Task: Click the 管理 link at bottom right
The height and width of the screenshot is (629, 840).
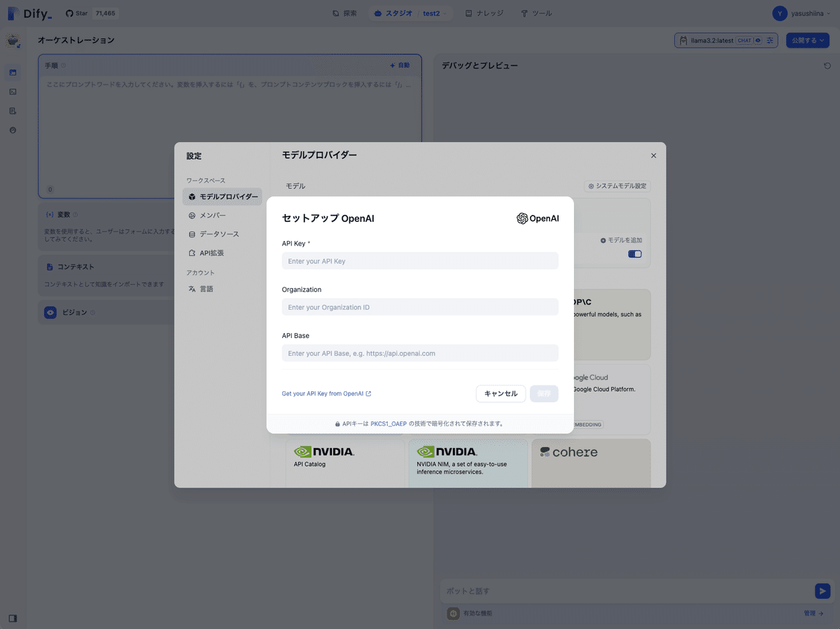Action: (x=814, y=614)
